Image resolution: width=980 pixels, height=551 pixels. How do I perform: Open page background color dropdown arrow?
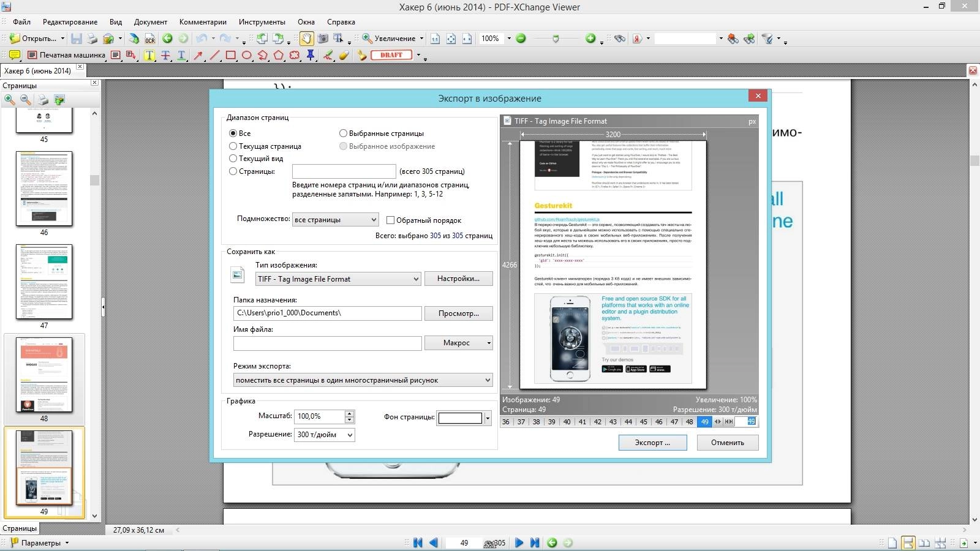(488, 418)
